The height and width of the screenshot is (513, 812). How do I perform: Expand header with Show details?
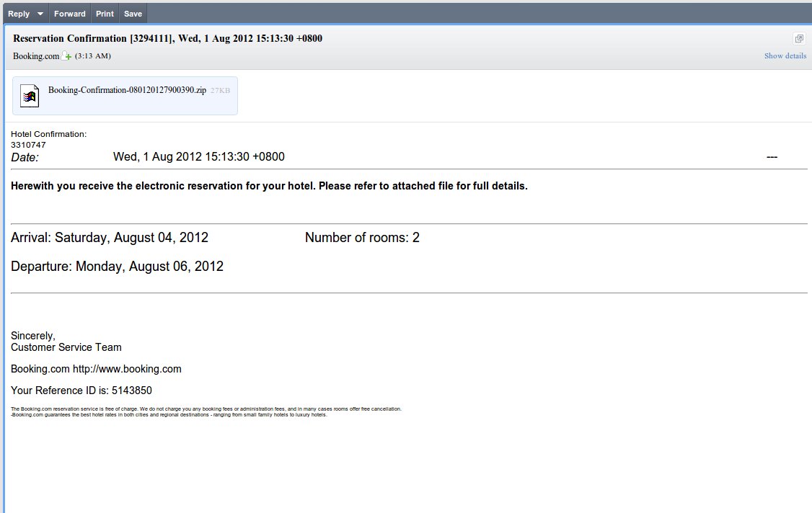pos(785,55)
